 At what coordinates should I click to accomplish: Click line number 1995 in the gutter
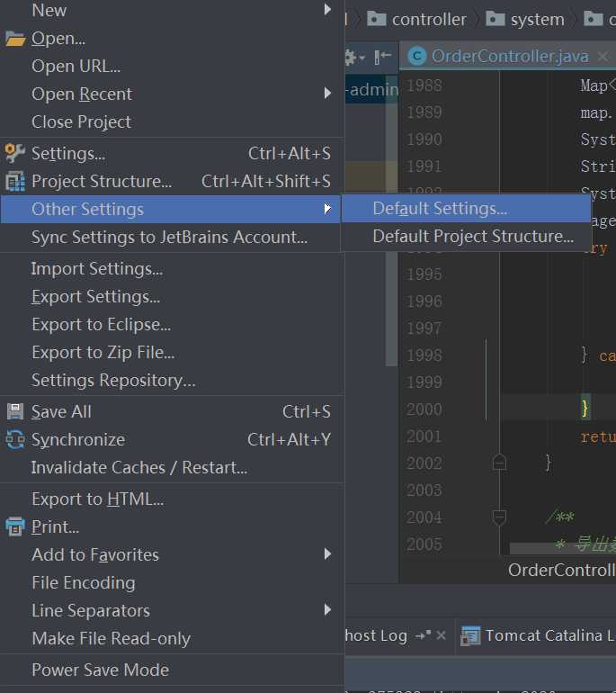tap(424, 274)
